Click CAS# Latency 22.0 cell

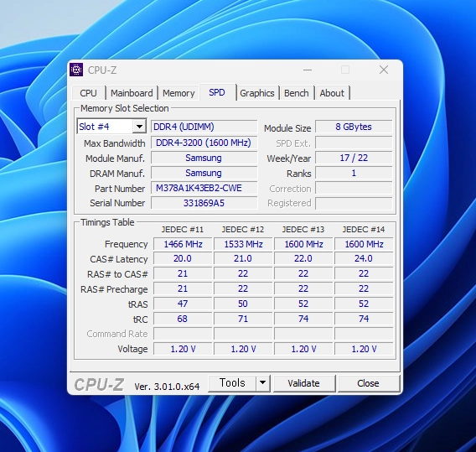pyautogui.click(x=303, y=258)
